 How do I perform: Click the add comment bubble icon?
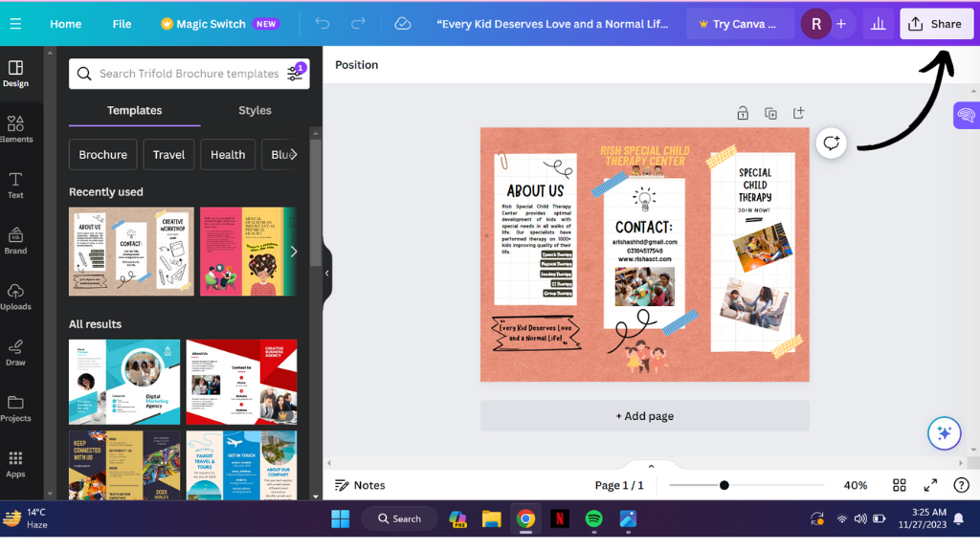[831, 143]
